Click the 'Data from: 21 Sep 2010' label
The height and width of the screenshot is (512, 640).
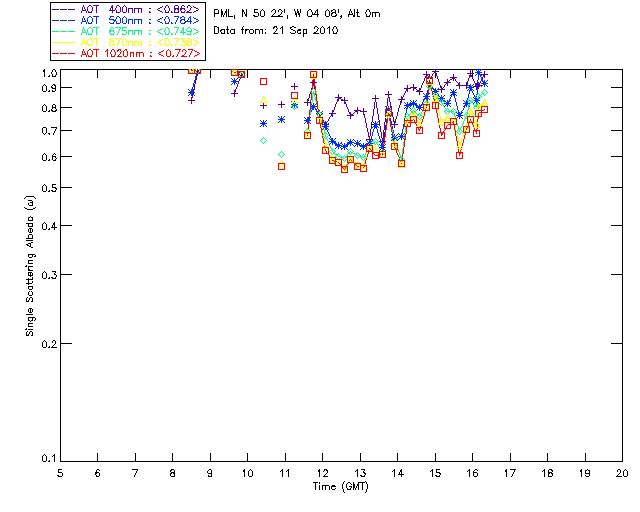pos(276,31)
